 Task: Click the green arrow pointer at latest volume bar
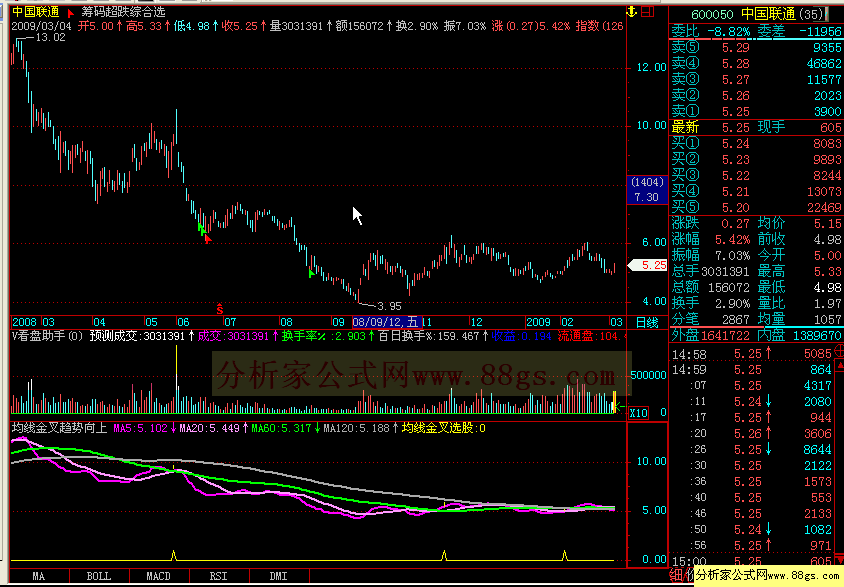click(x=620, y=407)
